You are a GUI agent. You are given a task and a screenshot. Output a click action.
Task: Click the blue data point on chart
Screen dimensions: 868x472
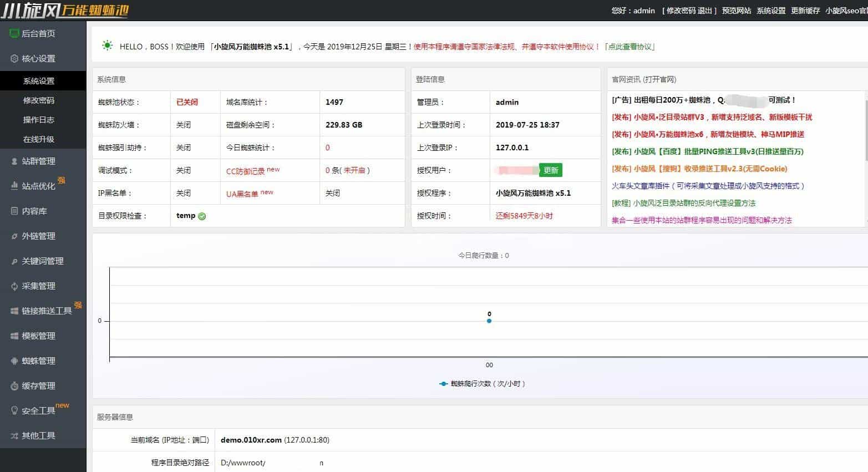(489, 321)
